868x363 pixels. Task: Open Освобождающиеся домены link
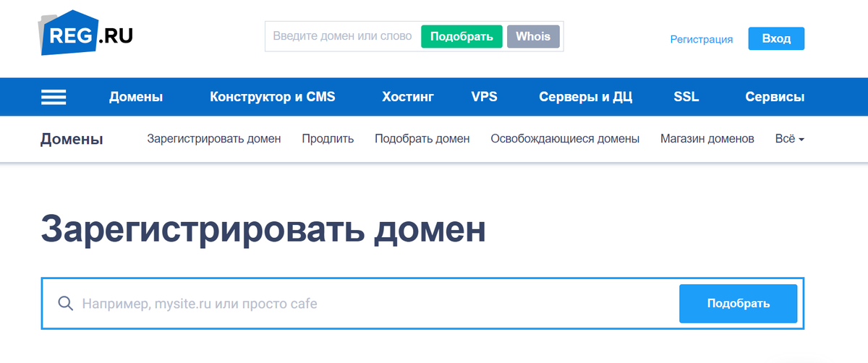click(x=565, y=139)
